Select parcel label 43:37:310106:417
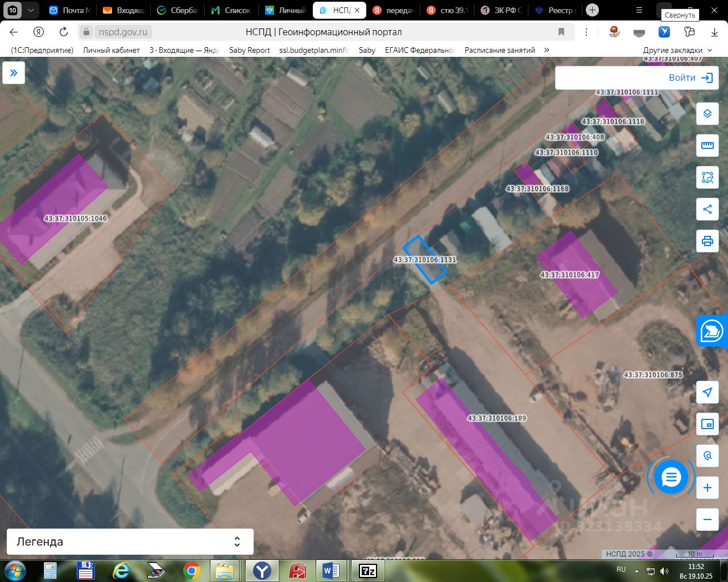The height and width of the screenshot is (582, 728). coord(570,275)
